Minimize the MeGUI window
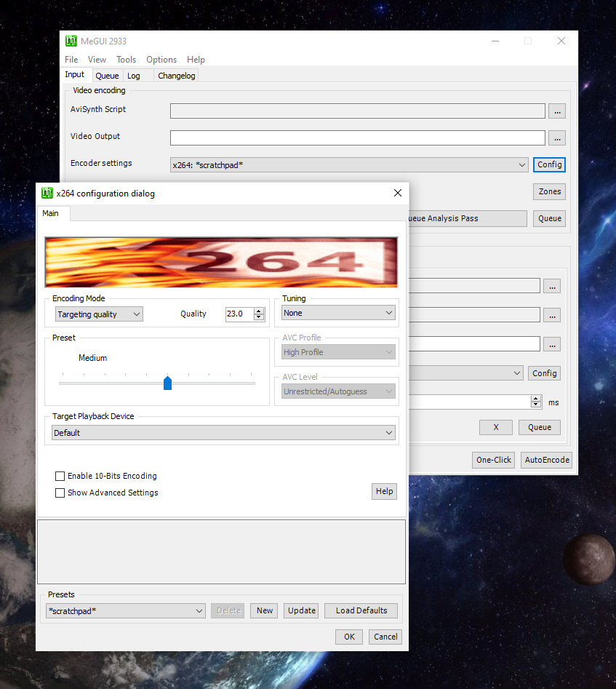This screenshot has height=689, width=616. (x=495, y=41)
